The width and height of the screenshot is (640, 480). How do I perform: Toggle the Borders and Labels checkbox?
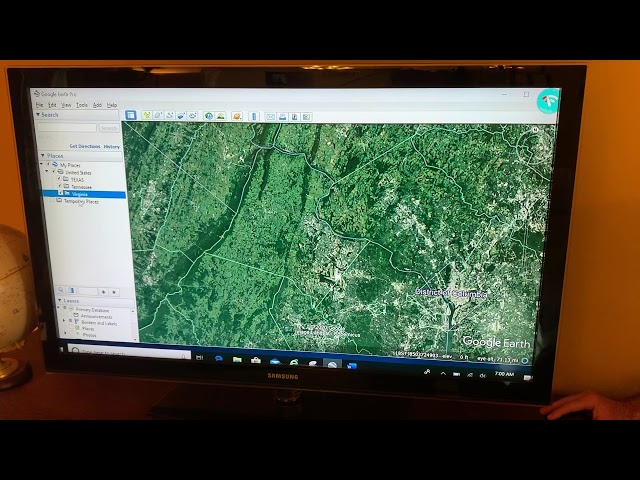tap(71, 322)
